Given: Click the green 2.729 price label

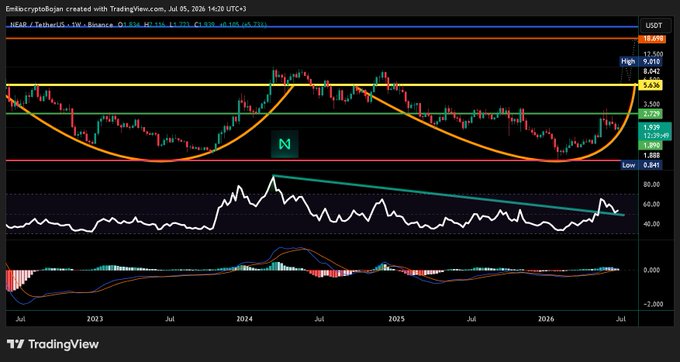Looking at the screenshot, I should coord(652,114).
